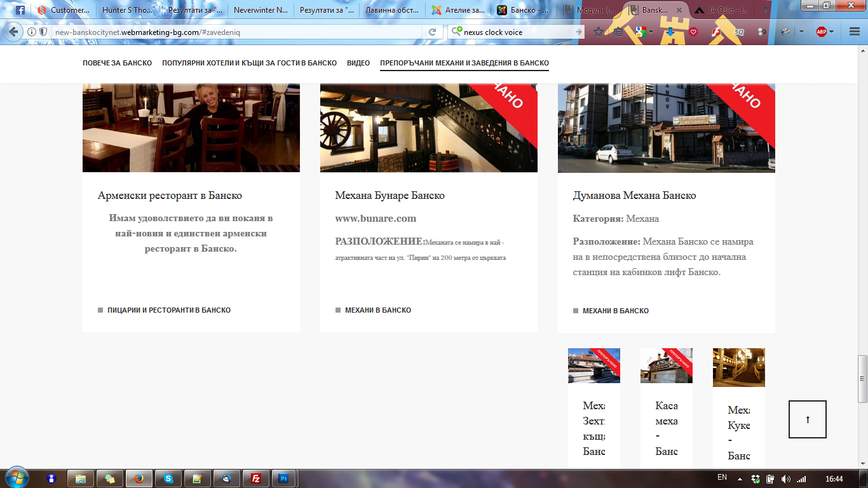Open FileZilla from the taskbar

pyautogui.click(x=256, y=478)
